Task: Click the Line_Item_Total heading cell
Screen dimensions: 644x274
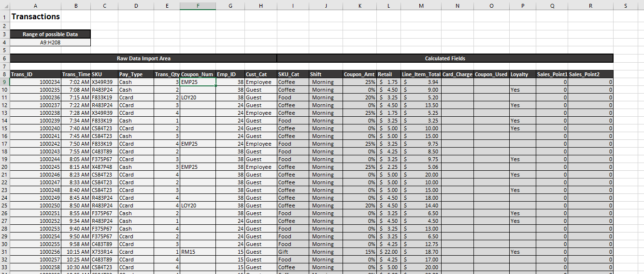Action: point(421,74)
